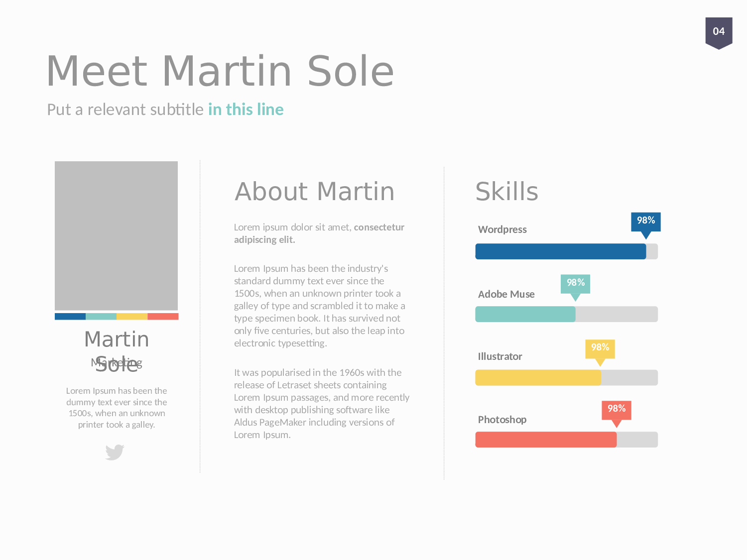Click the 04 slide number badge
The image size is (747, 560).
point(719,32)
